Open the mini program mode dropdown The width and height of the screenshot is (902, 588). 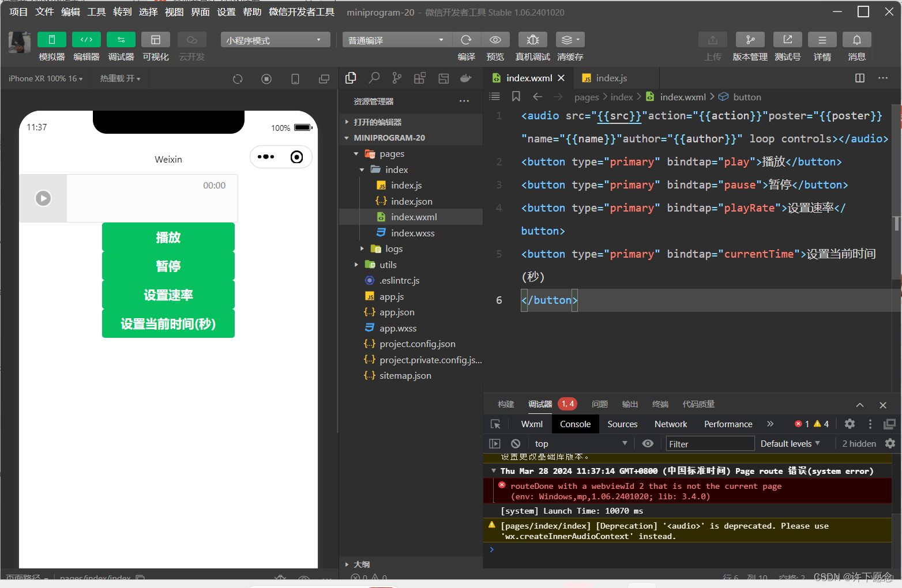pos(275,40)
